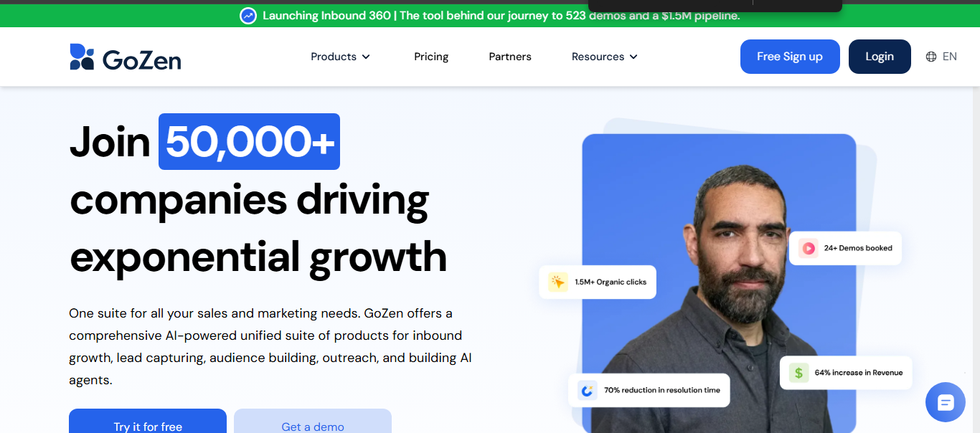
Task: Click the 64% increase in Revenue text
Action: (x=859, y=373)
